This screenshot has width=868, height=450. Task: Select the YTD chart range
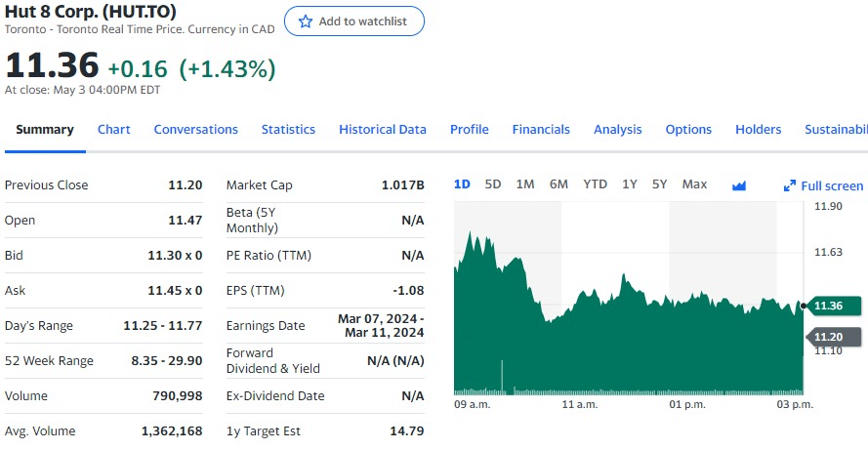(x=595, y=184)
